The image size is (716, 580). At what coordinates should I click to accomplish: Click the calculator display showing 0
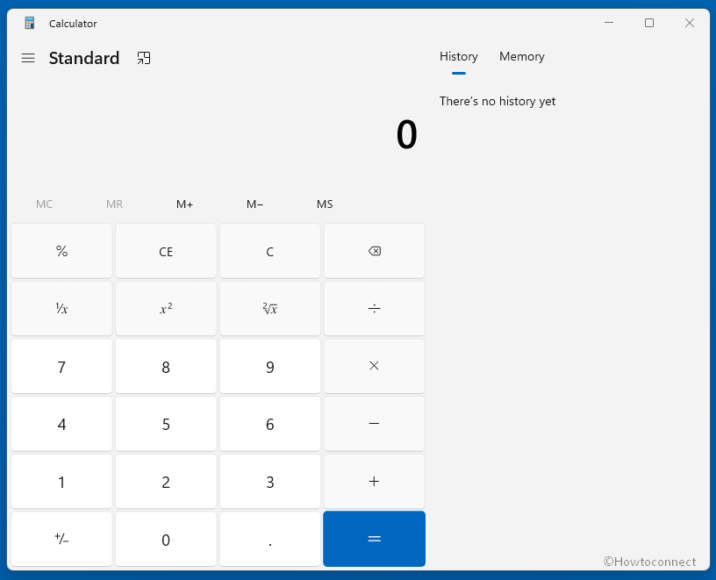[406, 136]
